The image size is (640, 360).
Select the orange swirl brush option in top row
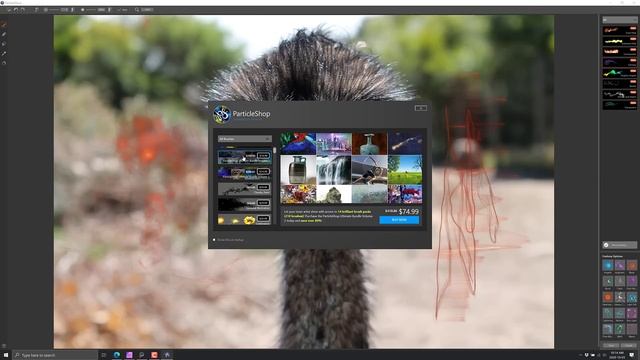(632, 266)
